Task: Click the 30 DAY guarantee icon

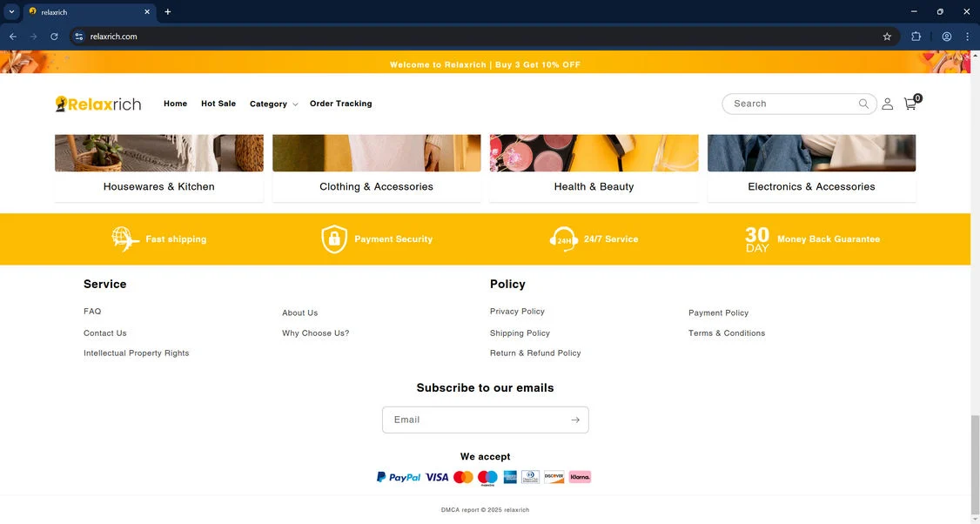Action: [757, 238]
